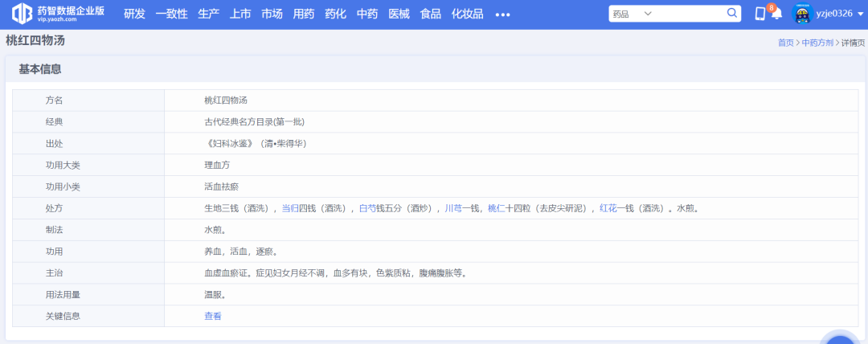Viewport: 868px width, 344px height.
Task: Click the 古代经典名方目录(第一批) value
Action: click(x=254, y=122)
